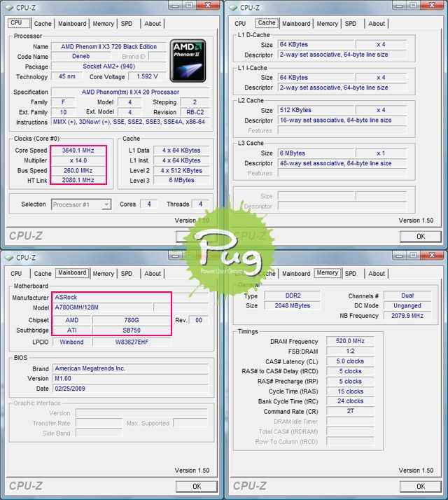Click the core speed value '3640.1 MHz'
The image size is (448, 500).
(78, 150)
